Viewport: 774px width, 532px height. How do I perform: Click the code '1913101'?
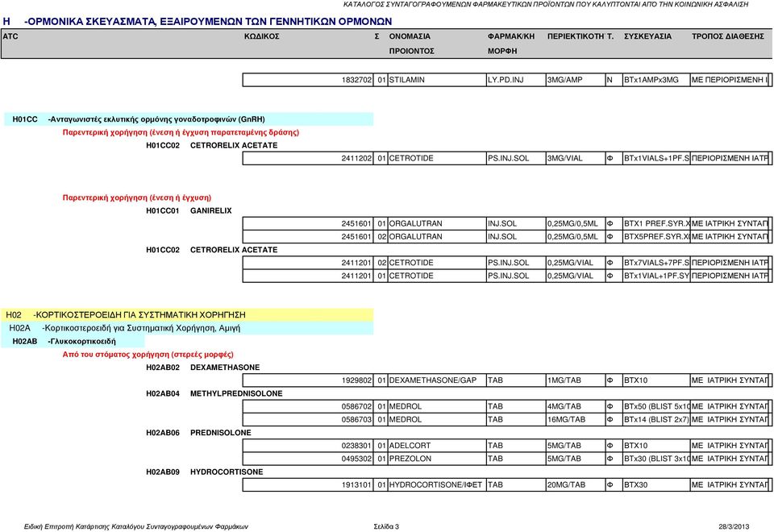(356, 485)
